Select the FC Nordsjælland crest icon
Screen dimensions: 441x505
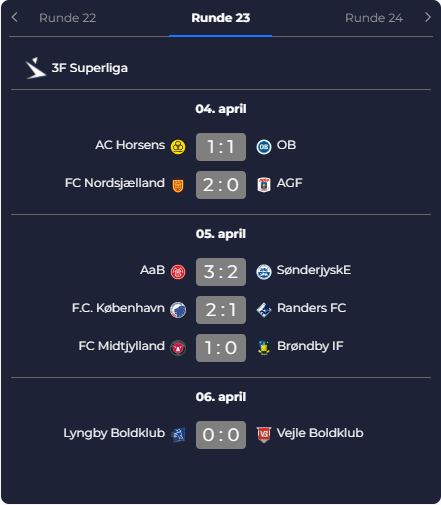[x=178, y=185]
